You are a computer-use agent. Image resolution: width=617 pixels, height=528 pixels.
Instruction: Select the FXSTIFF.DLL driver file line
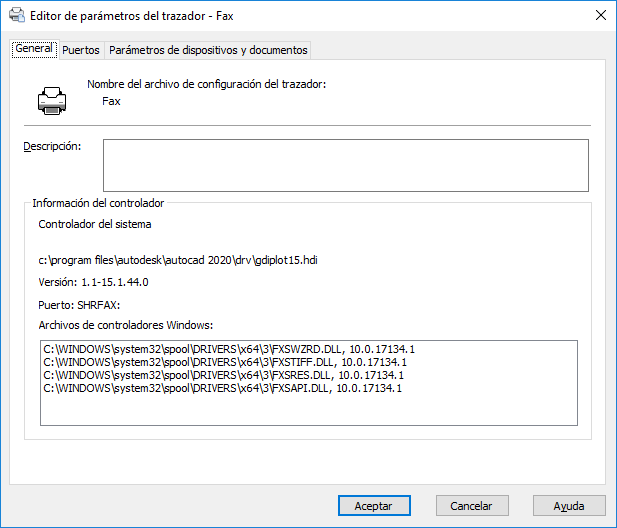coord(228,362)
